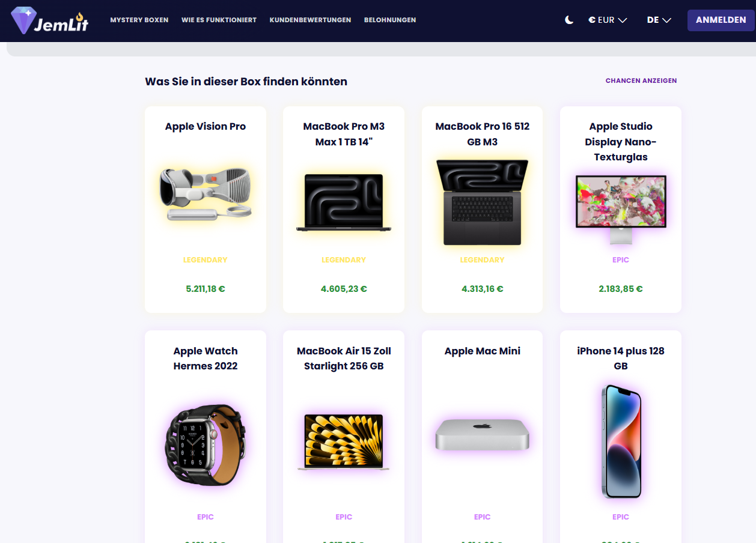Click the ANMELDEN login button
Viewport: 756px width, 543px height.
coord(721,20)
